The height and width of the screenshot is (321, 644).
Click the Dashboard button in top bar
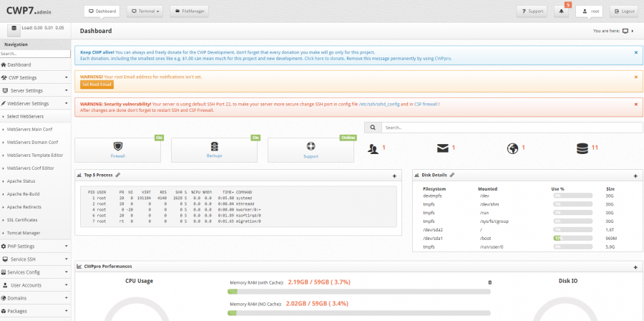point(102,11)
